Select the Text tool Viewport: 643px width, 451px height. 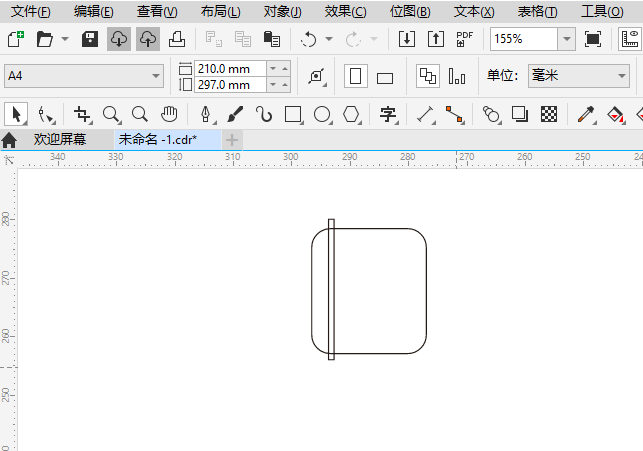pos(388,114)
